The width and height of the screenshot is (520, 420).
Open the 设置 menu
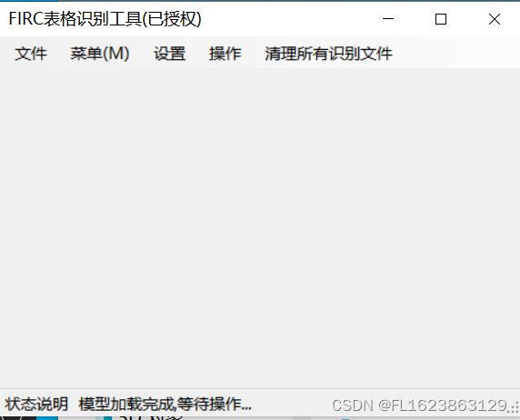pos(169,54)
